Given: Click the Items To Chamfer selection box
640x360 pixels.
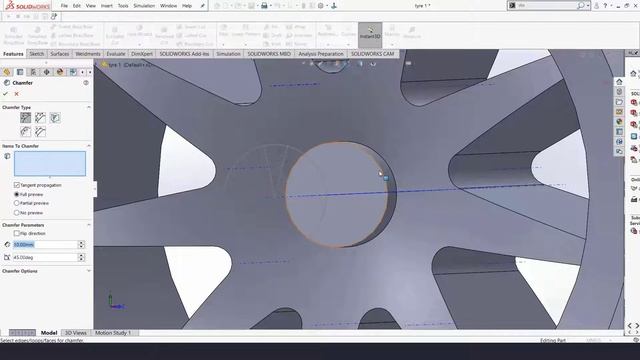Looking at the screenshot, I should coord(50,164).
